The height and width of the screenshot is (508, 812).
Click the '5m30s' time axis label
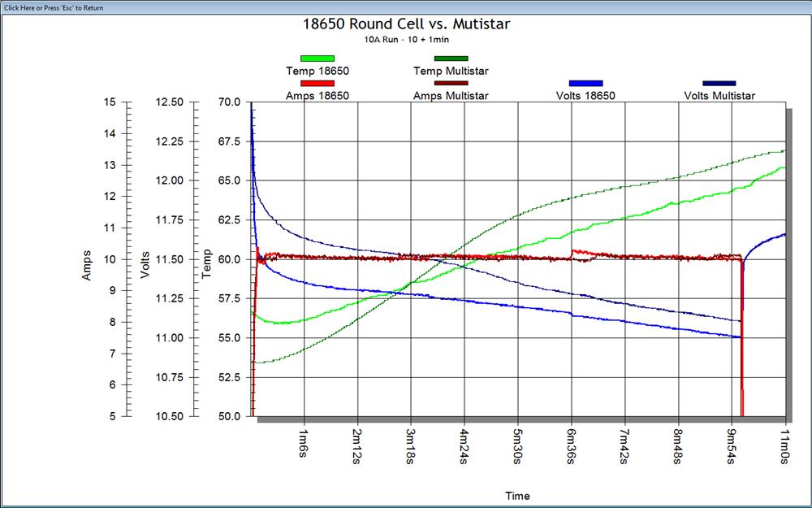(x=518, y=446)
